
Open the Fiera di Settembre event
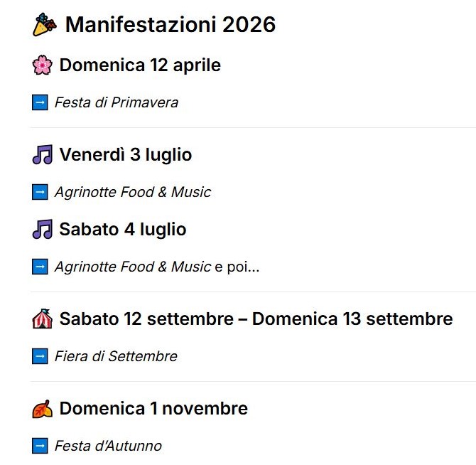(116, 356)
